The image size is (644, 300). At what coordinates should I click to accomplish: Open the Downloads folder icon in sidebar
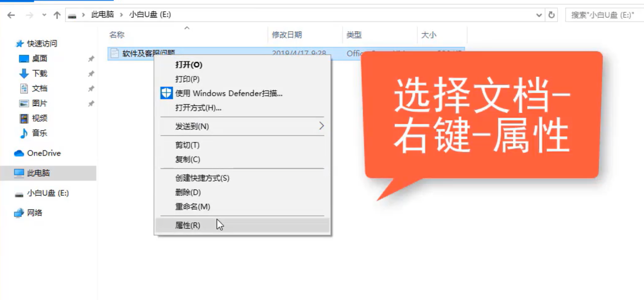(x=24, y=73)
